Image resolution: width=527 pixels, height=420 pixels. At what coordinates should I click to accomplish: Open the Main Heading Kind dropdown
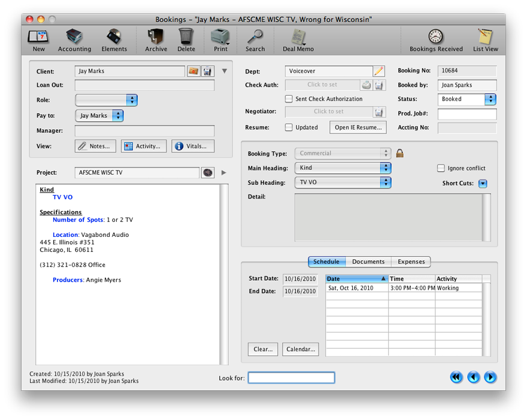click(x=343, y=168)
